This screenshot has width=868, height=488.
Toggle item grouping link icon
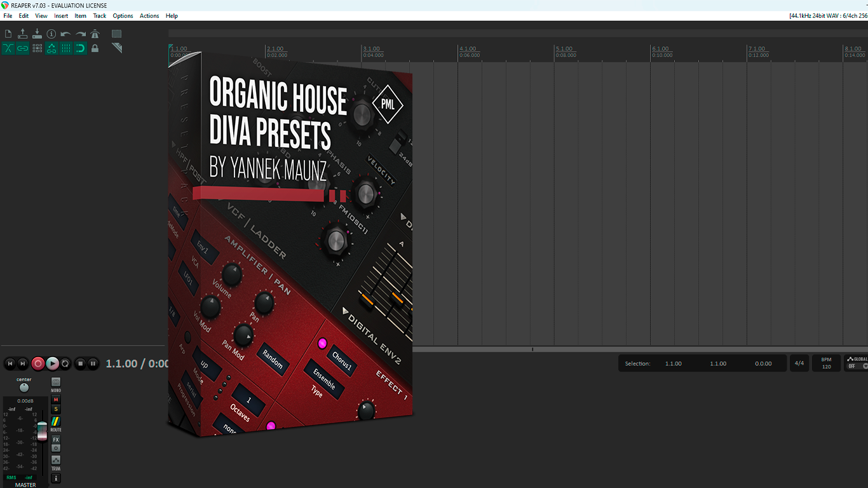point(23,48)
